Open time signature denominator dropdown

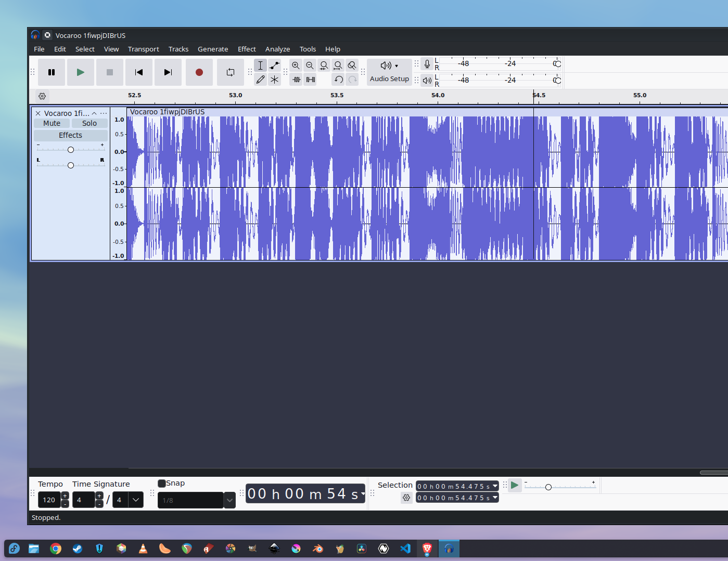[136, 500]
